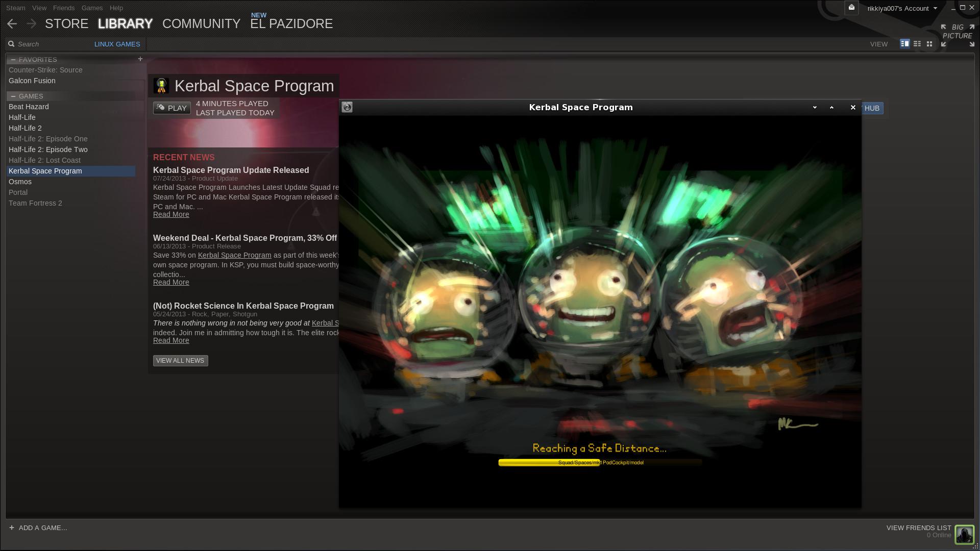The height and width of the screenshot is (551, 980).
Task: Switch library to detail view icon
Action: coord(904,44)
